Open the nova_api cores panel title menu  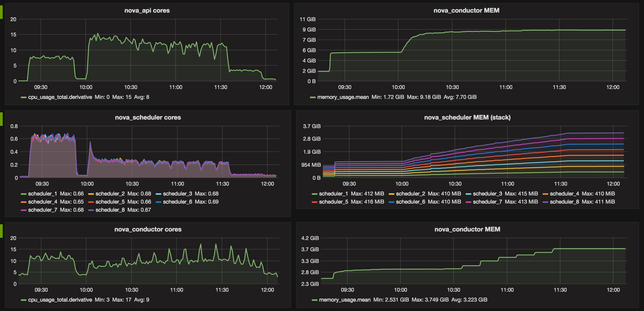147,11
